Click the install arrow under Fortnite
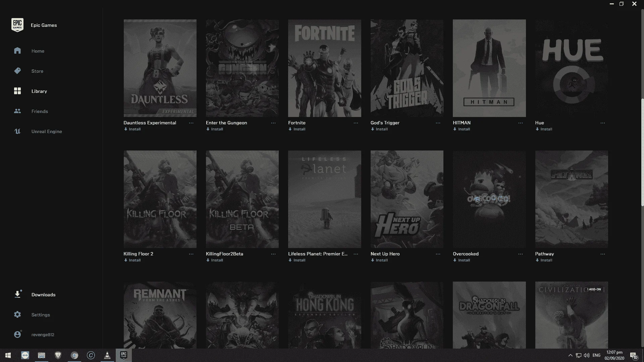The width and height of the screenshot is (644, 362). 290,129
